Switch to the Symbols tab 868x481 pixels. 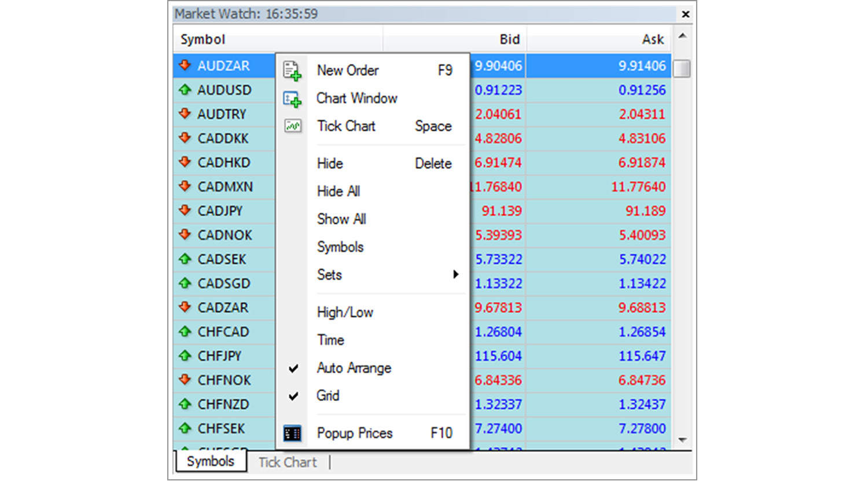pyautogui.click(x=211, y=461)
